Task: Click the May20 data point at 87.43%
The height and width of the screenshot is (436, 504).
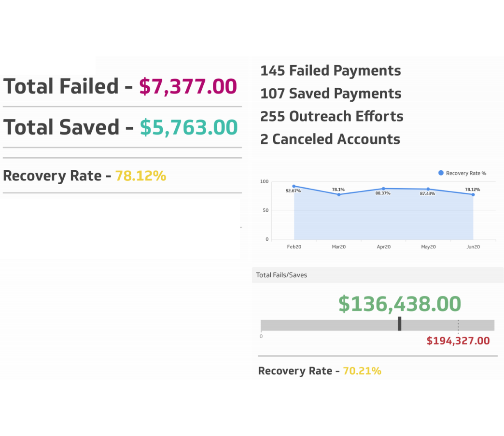Action: coord(428,189)
